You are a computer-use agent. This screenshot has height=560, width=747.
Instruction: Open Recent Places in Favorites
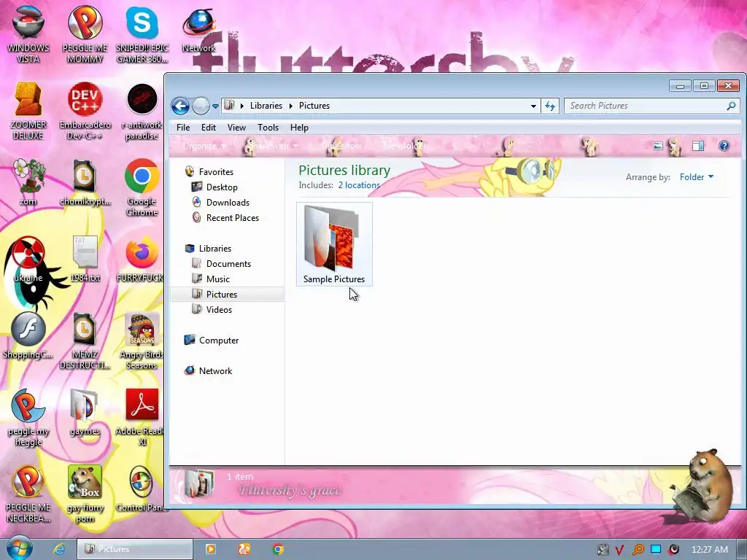point(233,217)
